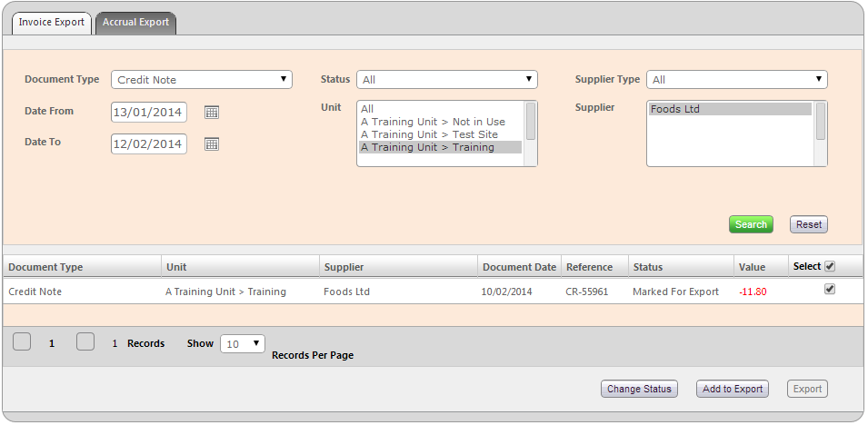
Task: Change the Records Per Page dropdown
Action: 243,344
